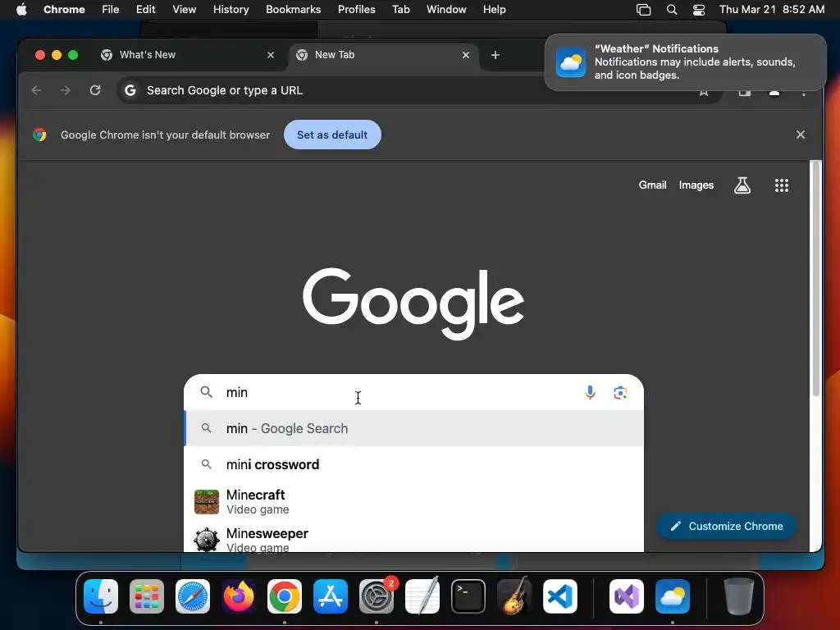This screenshot has height=630, width=840.
Task: Click the Minecraft suggestion thumbnail
Action: click(x=206, y=501)
